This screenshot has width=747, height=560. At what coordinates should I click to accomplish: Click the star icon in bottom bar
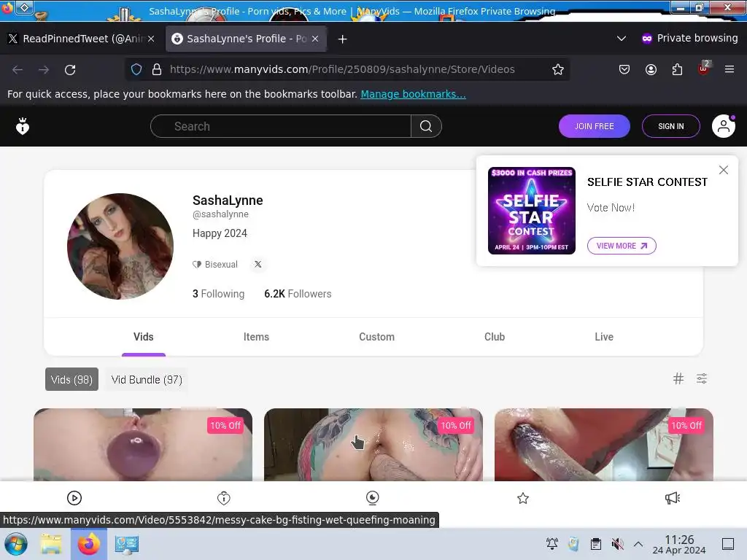click(523, 498)
